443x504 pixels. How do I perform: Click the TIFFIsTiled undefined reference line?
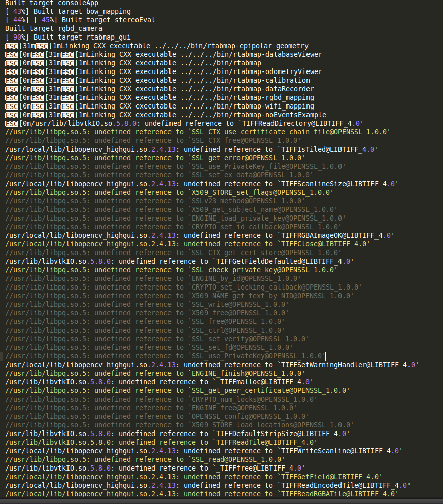pos(191,149)
